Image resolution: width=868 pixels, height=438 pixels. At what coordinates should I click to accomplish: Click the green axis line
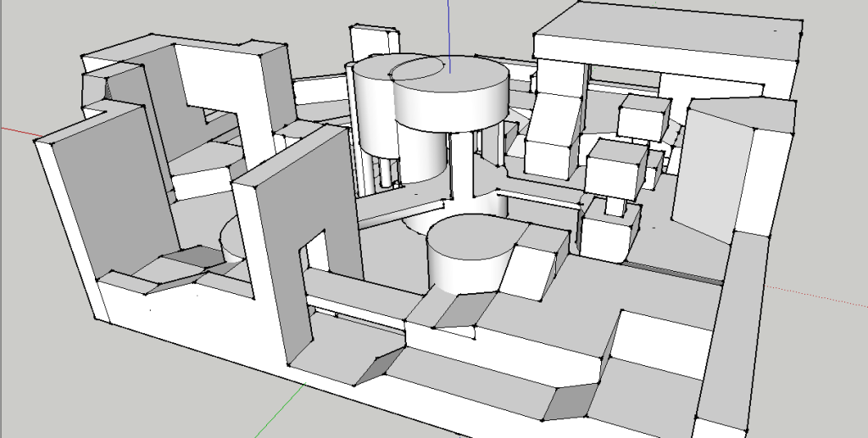280,409
